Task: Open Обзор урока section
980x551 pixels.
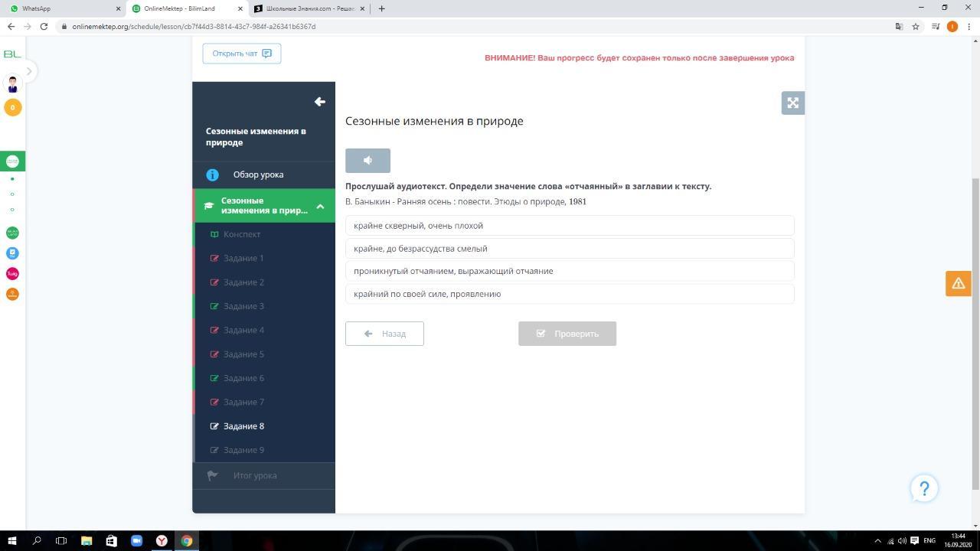Action: tap(264, 174)
